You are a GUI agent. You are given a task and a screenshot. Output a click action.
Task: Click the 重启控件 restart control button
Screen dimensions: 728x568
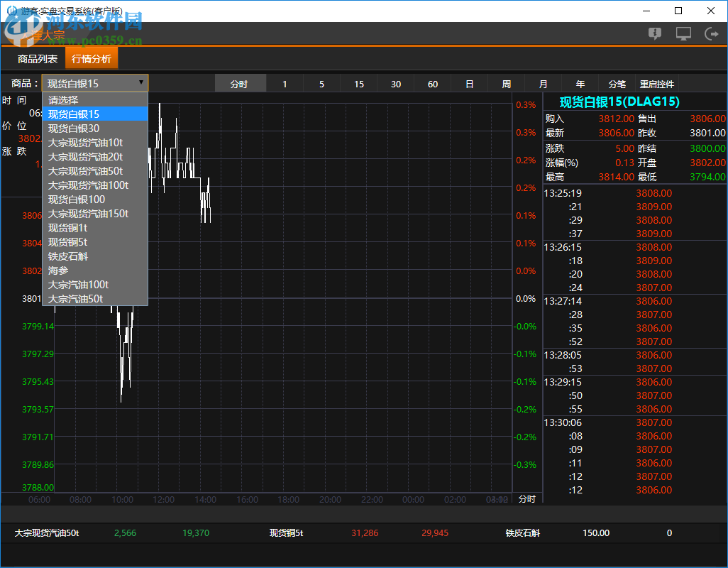[x=657, y=84]
